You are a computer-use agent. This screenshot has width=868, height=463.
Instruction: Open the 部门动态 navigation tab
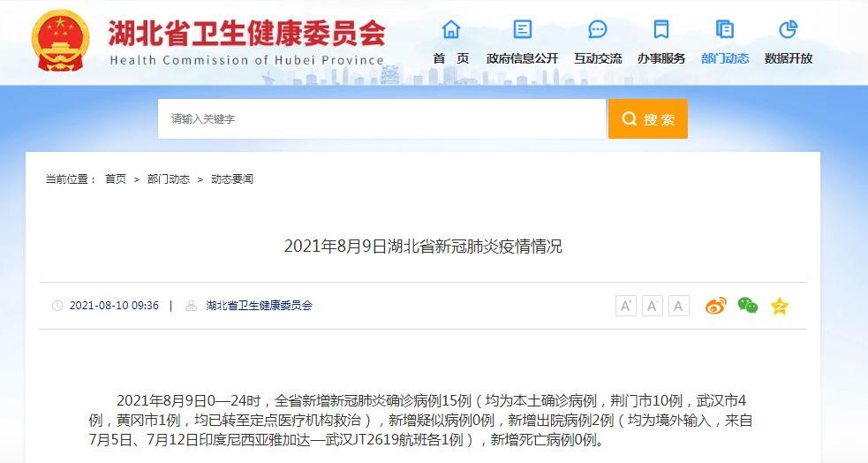point(725,58)
